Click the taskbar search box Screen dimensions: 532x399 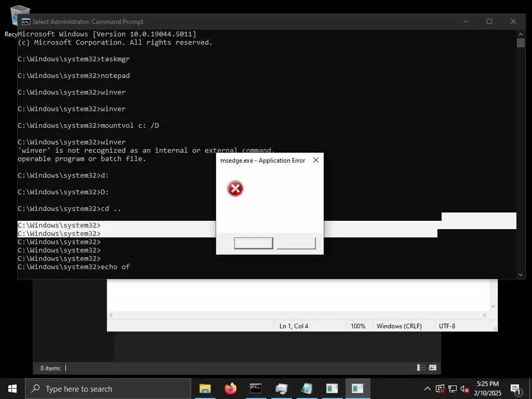pyautogui.click(x=108, y=389)
